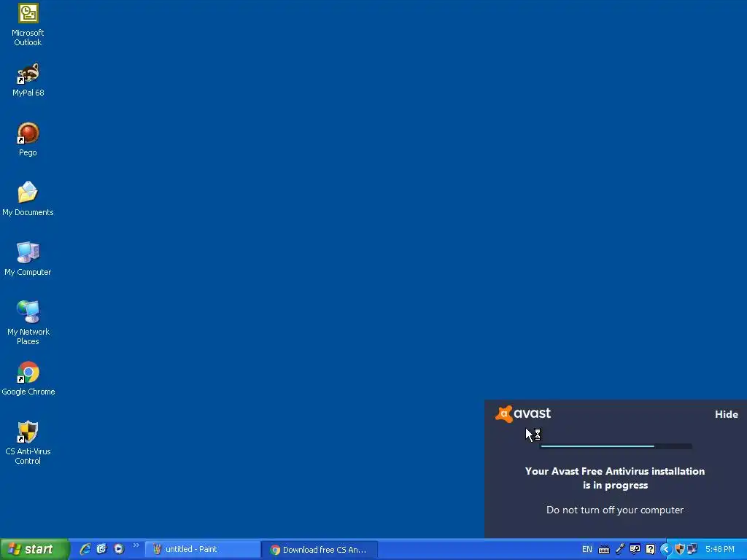
Task: Switch to Download free CS An... Chrome window
Action: click(x=320, y=550)
